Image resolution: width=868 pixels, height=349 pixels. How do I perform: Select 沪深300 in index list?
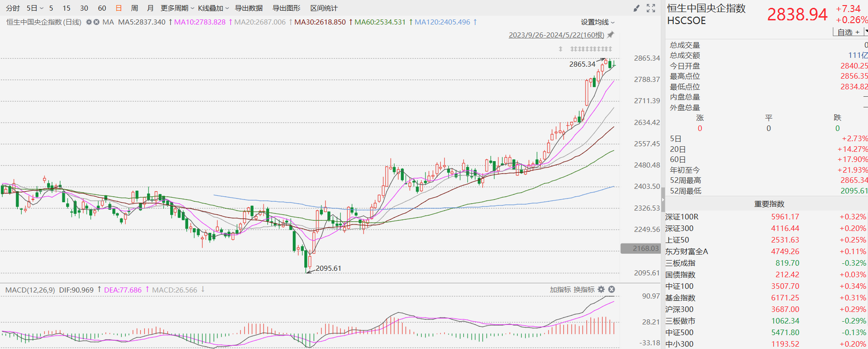(x=679, y=309)
